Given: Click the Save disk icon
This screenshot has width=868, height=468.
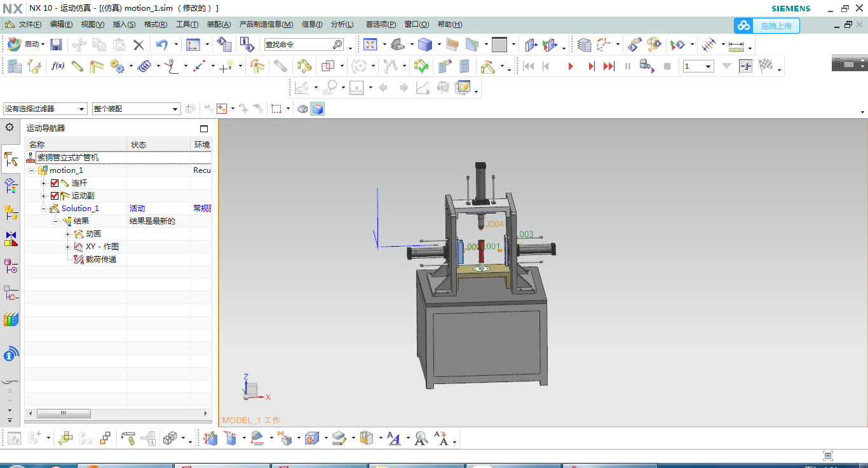Looking at the screenshot, I should pyautogui.click(x=56, y=45).
